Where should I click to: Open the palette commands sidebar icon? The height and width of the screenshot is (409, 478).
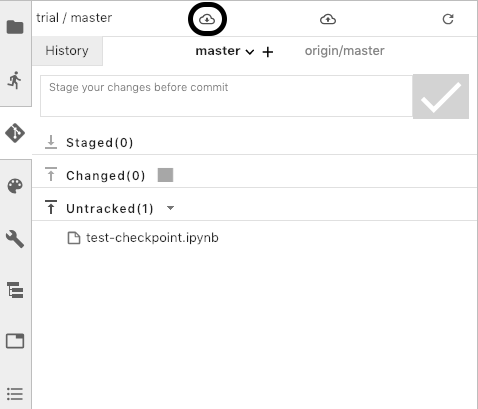pos(15,186)
